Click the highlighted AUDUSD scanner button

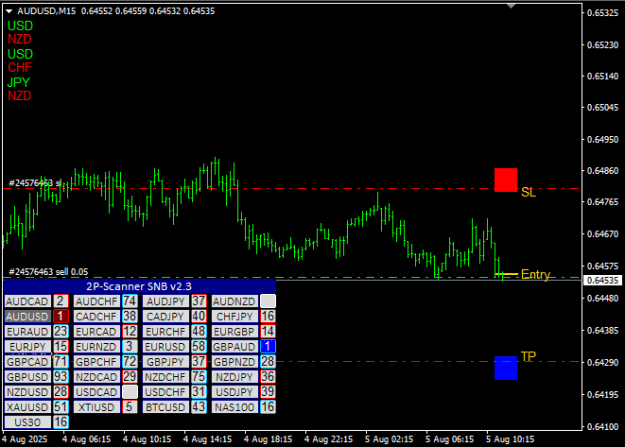coord(28,316)
